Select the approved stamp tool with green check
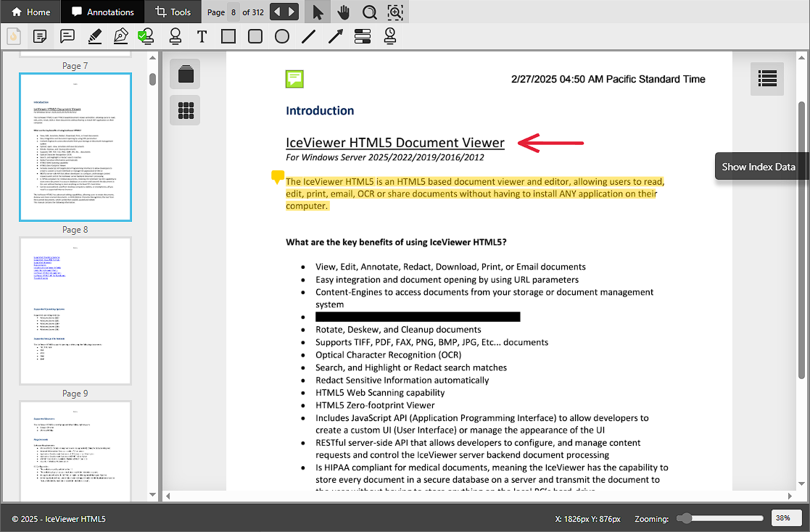The height and width of the screenshot is (532, 810). (x=147, y=36)
